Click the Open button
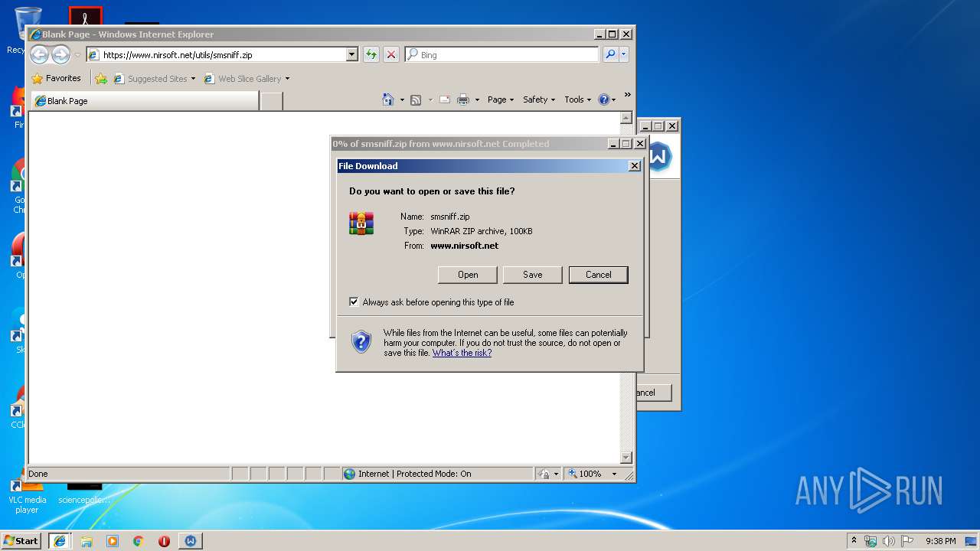980x551 pixels. pyautogui.click(x=468, y=275)
